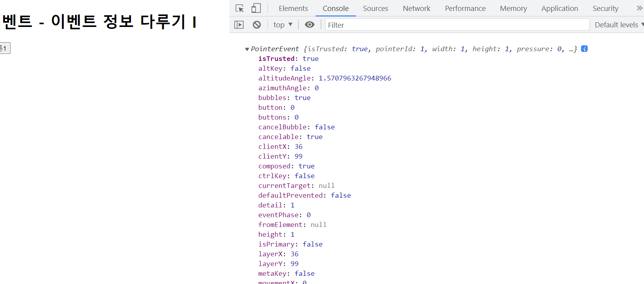This screenshot has width=644, height=284.
Task: Click the buttons: 0 property row
Action: (x=278, y=117)
